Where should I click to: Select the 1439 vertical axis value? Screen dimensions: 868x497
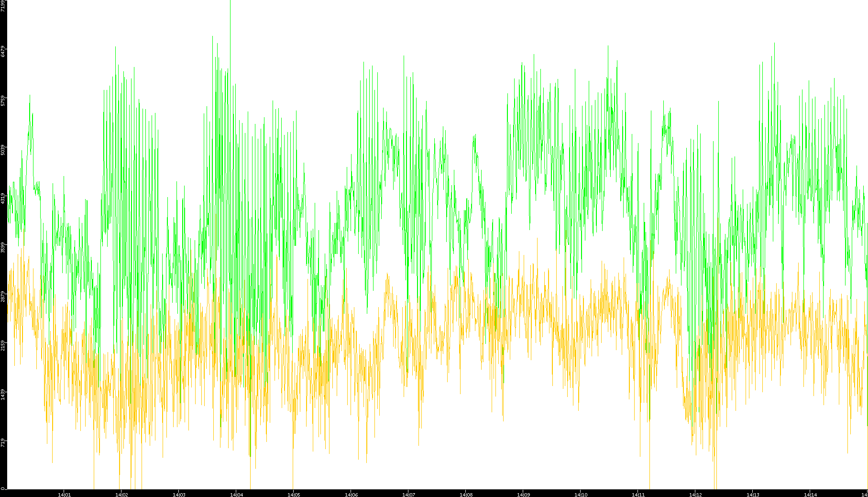3,394
